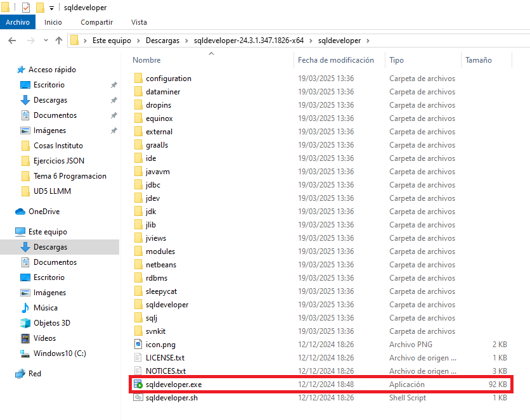Viewport: 530px width, 420px height.
Task: Open the Compartir ribbon tab
Action: [96, 22]
